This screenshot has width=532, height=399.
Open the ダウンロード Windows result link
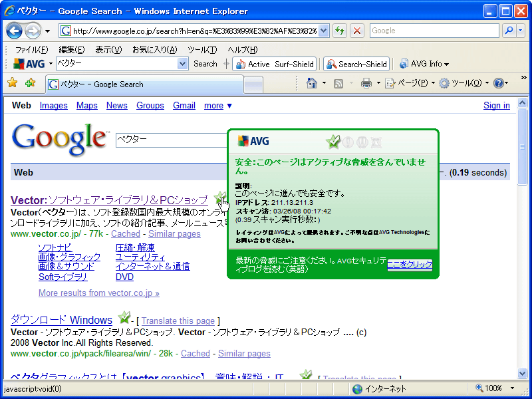pyautogui.click(x=61, y=320)
